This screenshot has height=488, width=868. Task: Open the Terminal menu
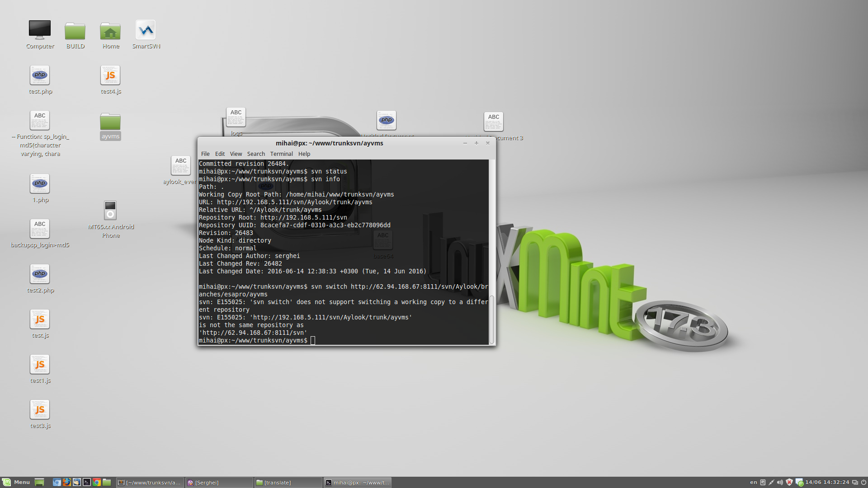click(x=281, y=154)
